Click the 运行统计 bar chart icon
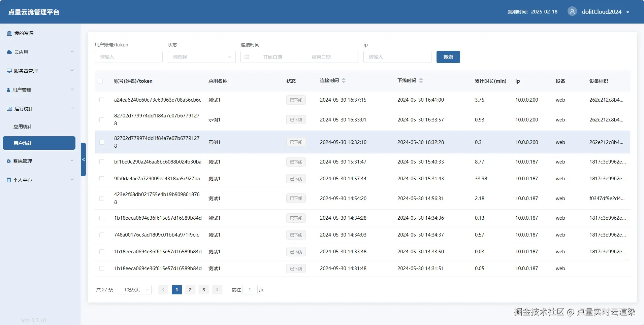 point(9,109)
